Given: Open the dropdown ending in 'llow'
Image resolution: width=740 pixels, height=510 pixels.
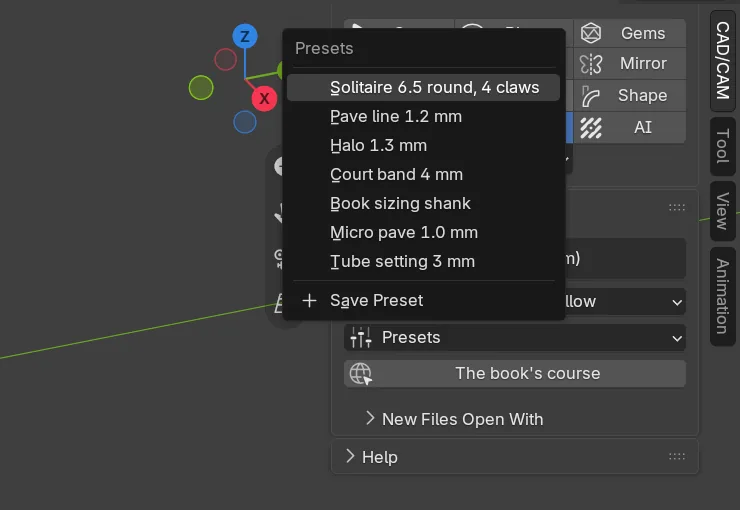Looking at the screenshot, I should pos(625,301).
